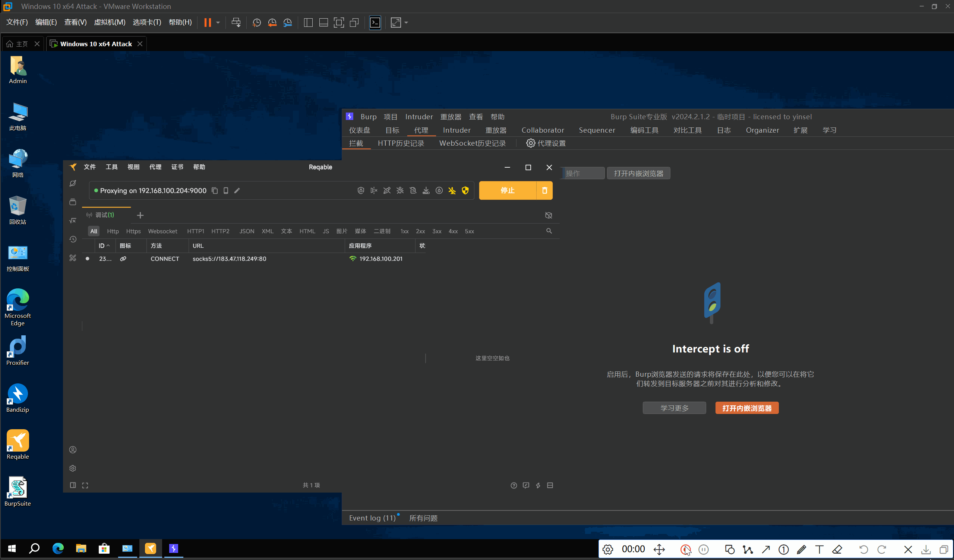Viewport: 954px width, 560px height.
Task: Click the orange 停止 button
Action: pyautogui.click(x=507, y=191)
